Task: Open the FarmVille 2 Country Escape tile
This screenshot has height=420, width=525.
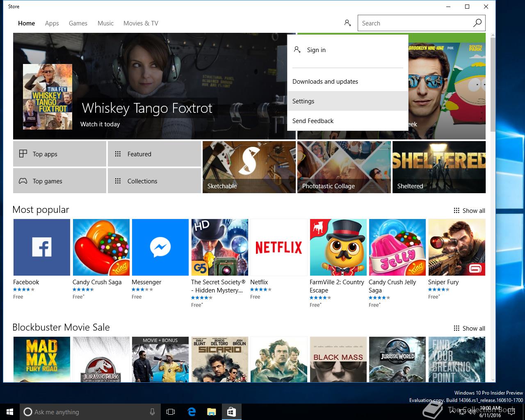Action: (x=338, y=247)
